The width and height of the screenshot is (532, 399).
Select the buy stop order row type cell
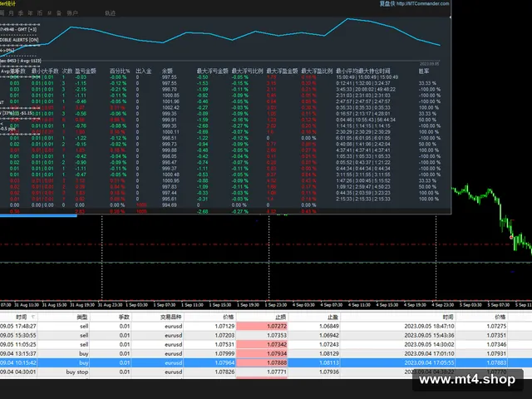tap(77, 372)
